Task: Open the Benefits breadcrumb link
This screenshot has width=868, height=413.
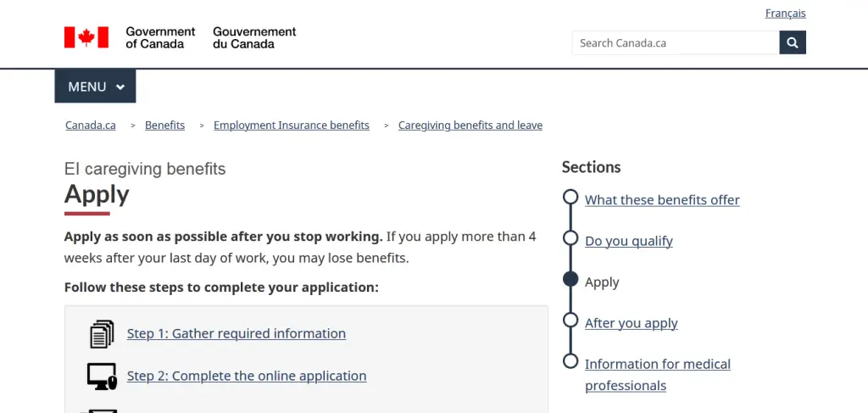Action: (164, 126)
